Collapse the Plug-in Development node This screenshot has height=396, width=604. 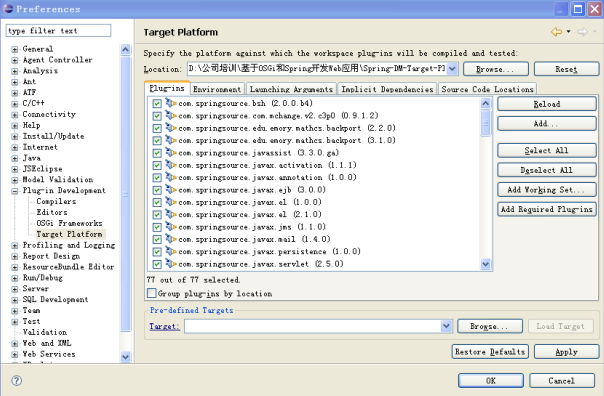coord(15,191)
